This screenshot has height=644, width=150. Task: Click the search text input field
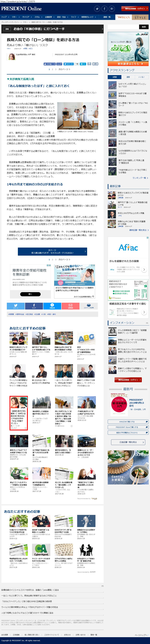pos(123,27)
